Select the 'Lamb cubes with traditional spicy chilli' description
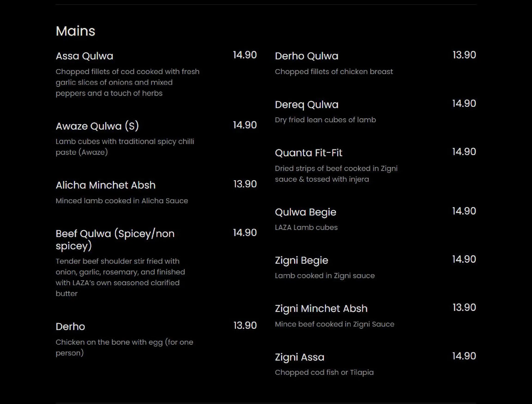 (x=125, y=147)
